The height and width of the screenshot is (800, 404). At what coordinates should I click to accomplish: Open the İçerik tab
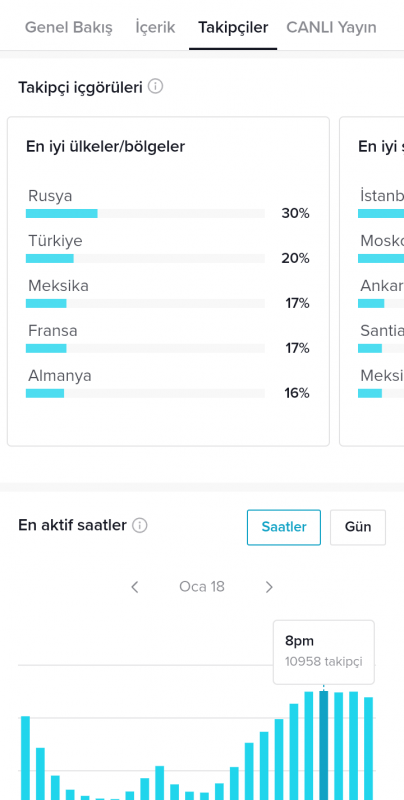tap(155, 27)
